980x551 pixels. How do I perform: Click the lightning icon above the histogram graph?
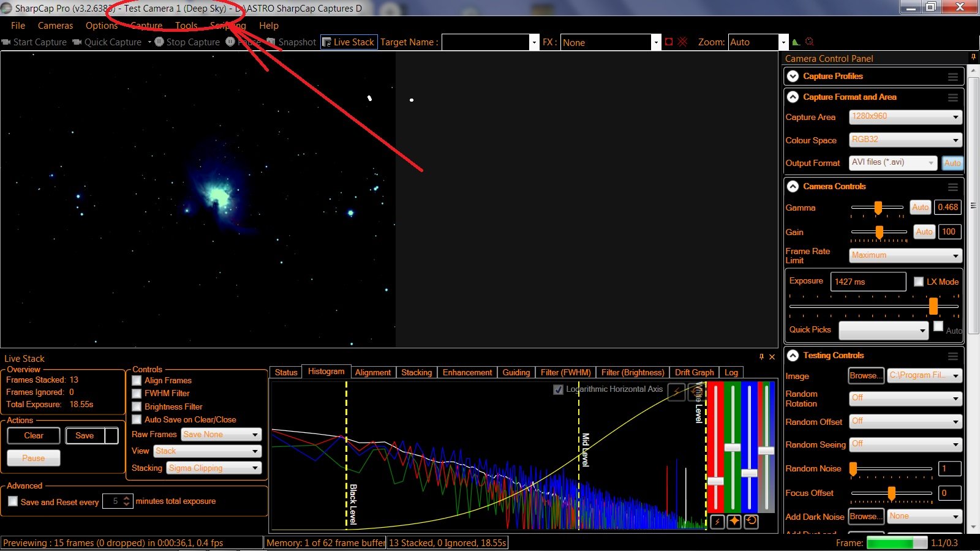pos(676,392)
